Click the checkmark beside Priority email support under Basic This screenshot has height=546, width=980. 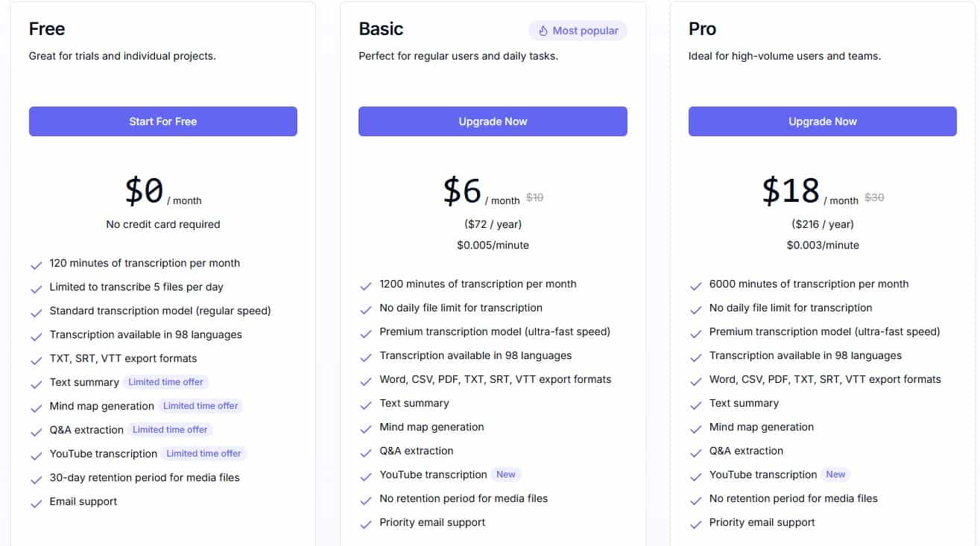pos(366,523)
